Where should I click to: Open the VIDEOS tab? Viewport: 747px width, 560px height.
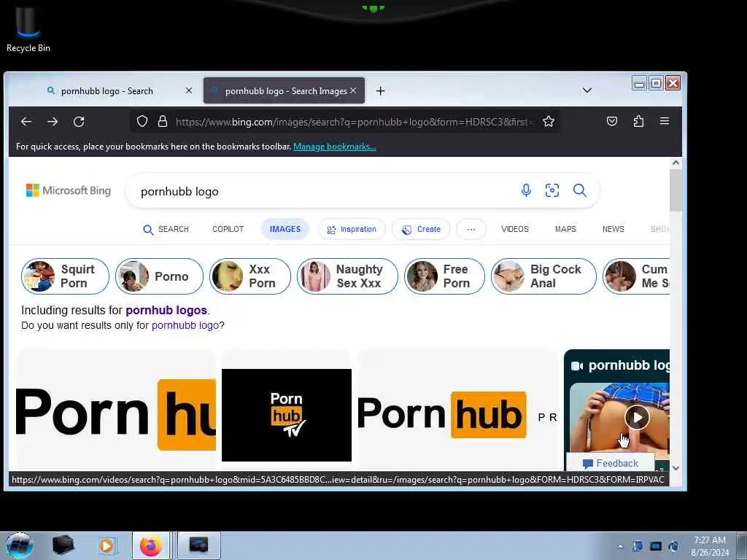[x=514, y=229]
